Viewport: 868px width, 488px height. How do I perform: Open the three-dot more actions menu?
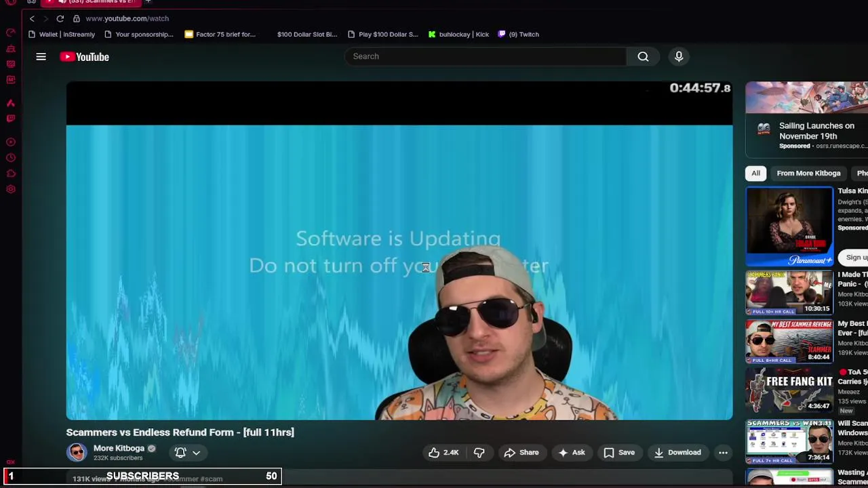point(723,453)
